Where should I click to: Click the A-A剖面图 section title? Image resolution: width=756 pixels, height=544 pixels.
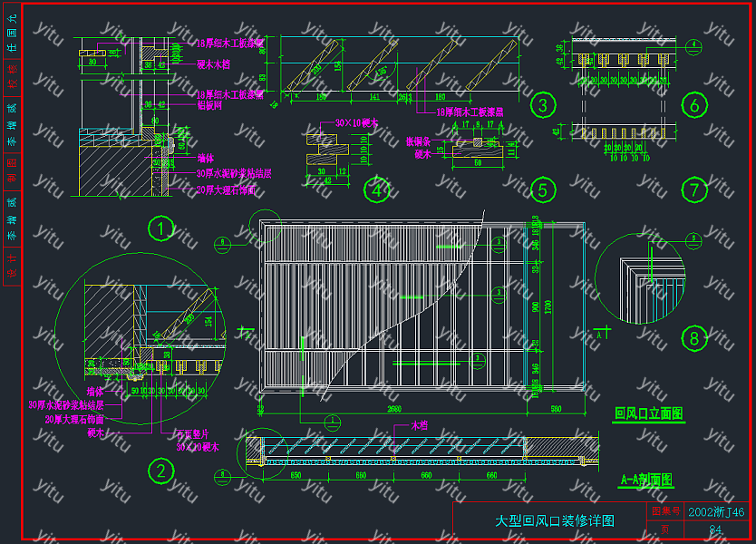[x=646, y=480]
